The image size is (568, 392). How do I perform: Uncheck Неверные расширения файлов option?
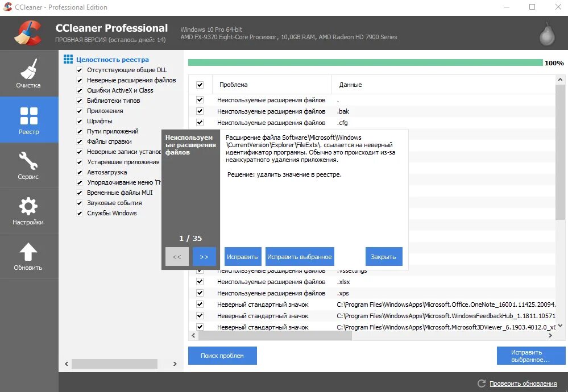(x=80, y=80)
